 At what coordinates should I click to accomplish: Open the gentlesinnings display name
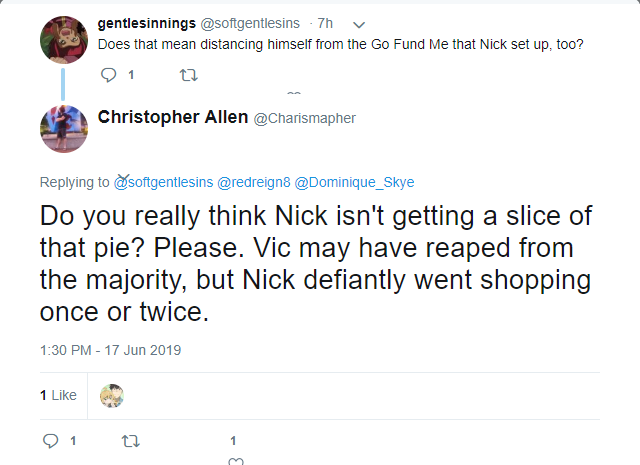pyautogui.click(x=147, y=24)
